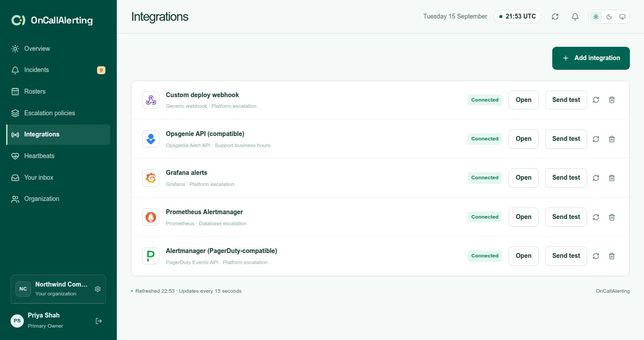Go to Incidents in sidebar

click(58, 70)
